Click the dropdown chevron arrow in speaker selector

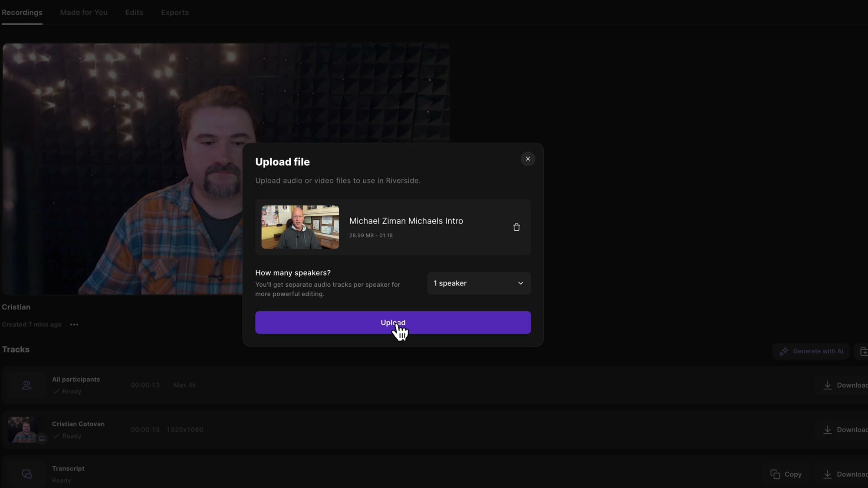tap(520, 283)
